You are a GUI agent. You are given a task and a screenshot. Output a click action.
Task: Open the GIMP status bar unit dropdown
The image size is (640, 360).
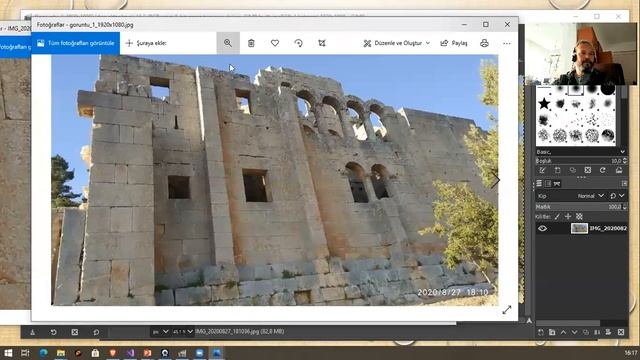click(x=160, y=332)
